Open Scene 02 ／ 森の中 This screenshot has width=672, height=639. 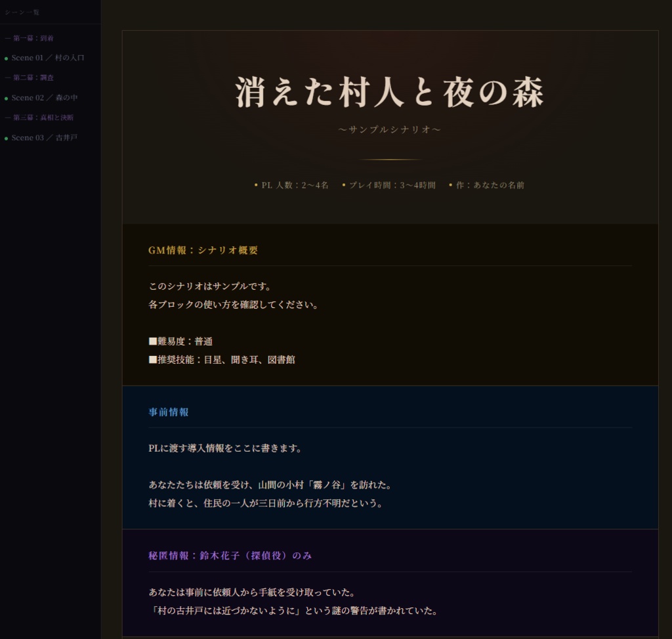click(45, 98)
